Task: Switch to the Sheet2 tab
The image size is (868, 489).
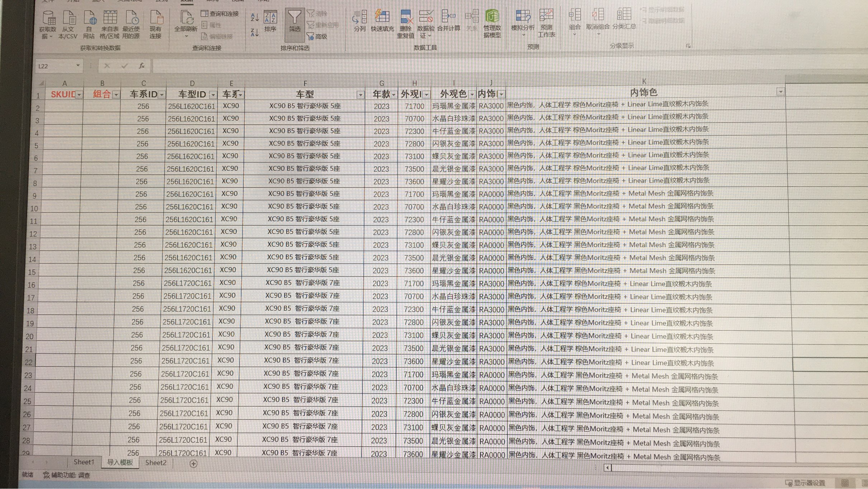Action: (x=156, y=462)
